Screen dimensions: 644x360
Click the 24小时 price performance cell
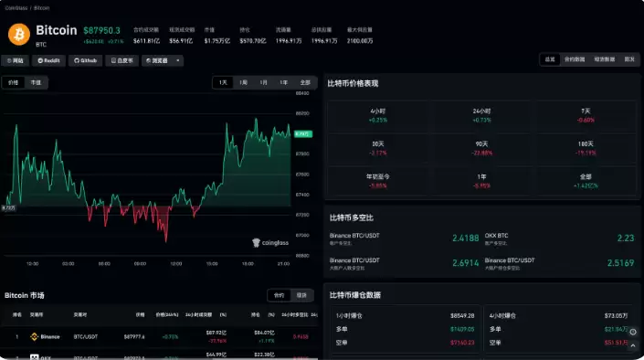[x=481, y=115]
